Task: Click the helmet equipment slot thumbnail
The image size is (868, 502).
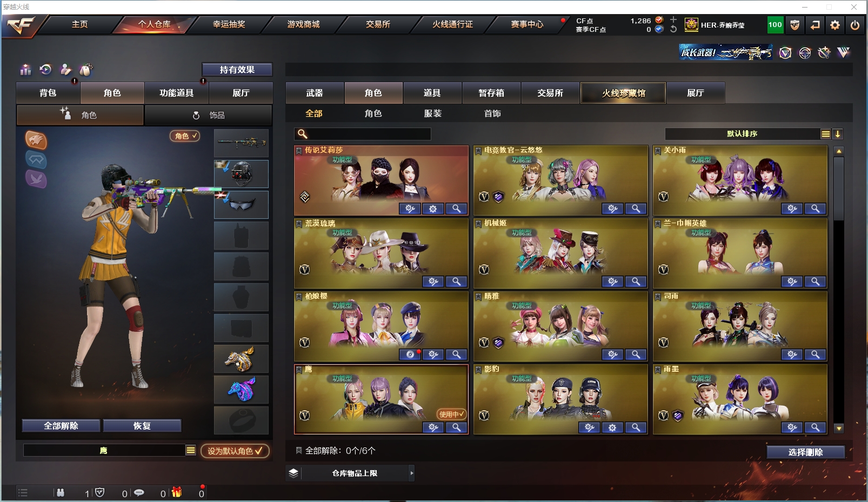Action: pos(241,173)
